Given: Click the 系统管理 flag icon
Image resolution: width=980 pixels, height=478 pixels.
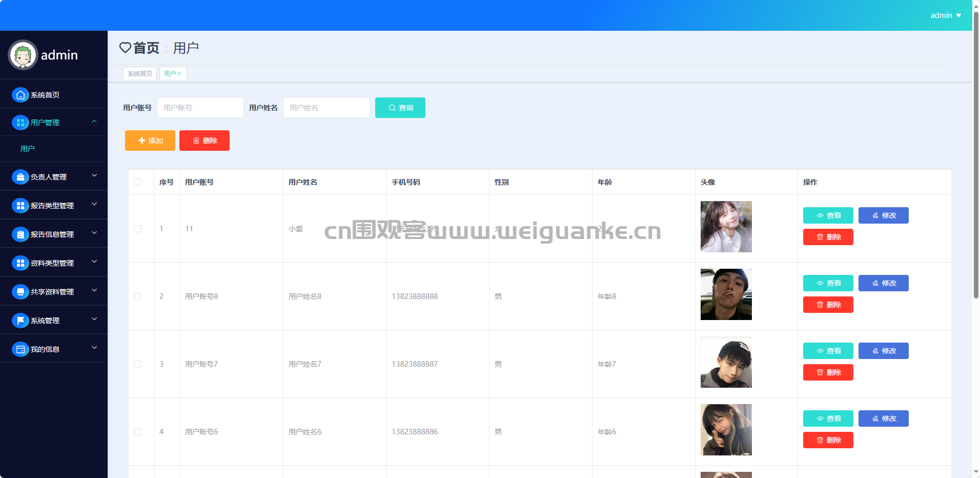Looking at the screenshot, I should (x=20, y=321).
